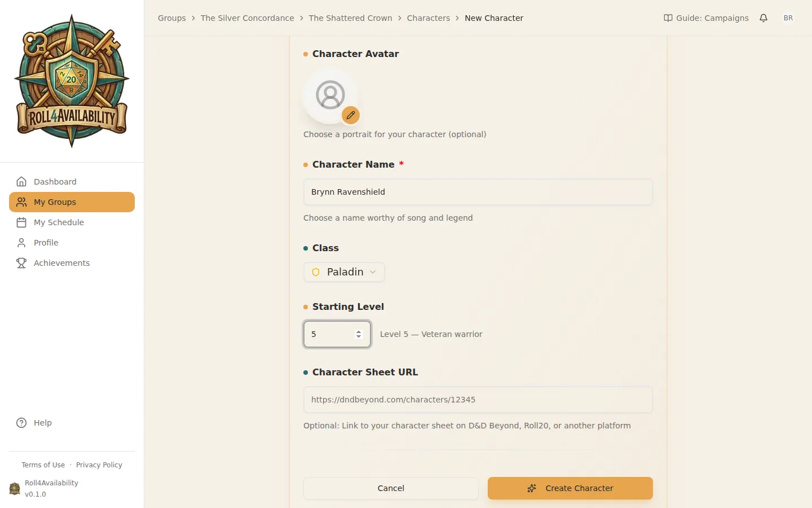Open the notifications bell
This screenshot has height=508, width=812.
[764, 17]
